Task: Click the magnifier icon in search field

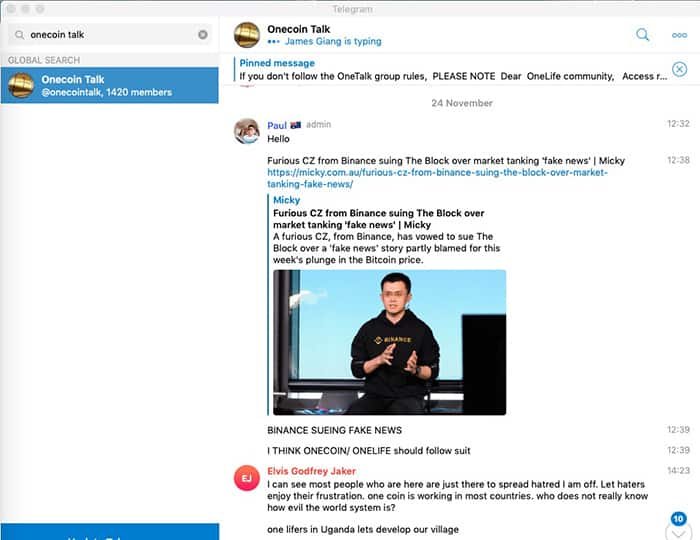Action: click(19, 34)
